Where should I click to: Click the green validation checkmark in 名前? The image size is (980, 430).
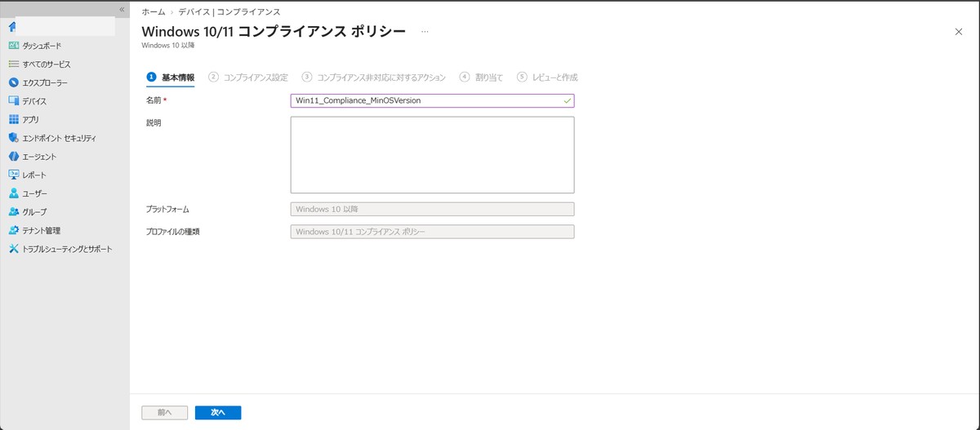(567, 100)
